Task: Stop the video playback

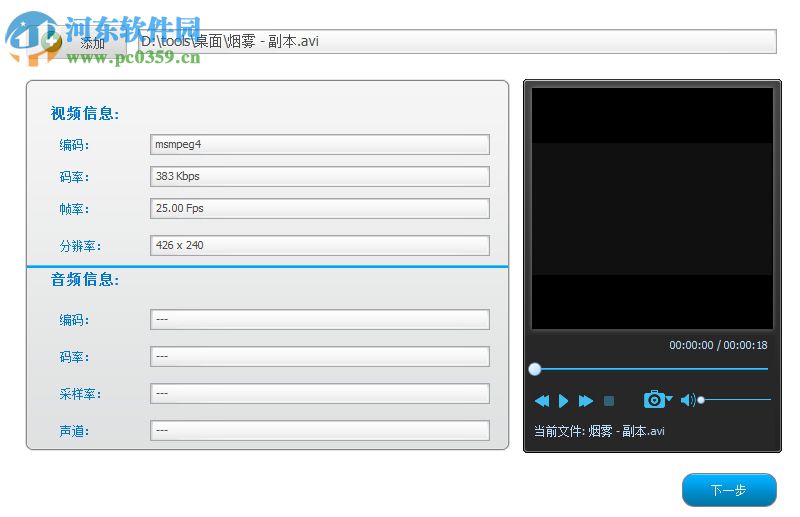Action: 609,401
